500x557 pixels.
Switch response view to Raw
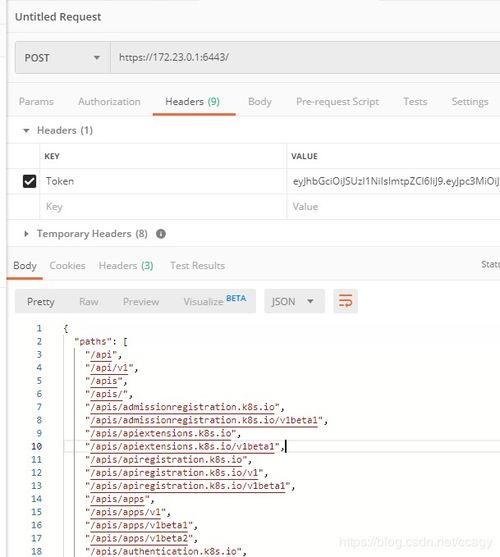pos(89,302)
